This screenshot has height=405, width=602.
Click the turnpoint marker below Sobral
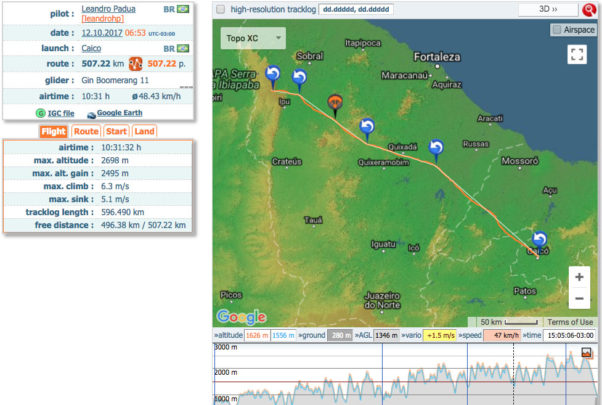tap(299, 80)
